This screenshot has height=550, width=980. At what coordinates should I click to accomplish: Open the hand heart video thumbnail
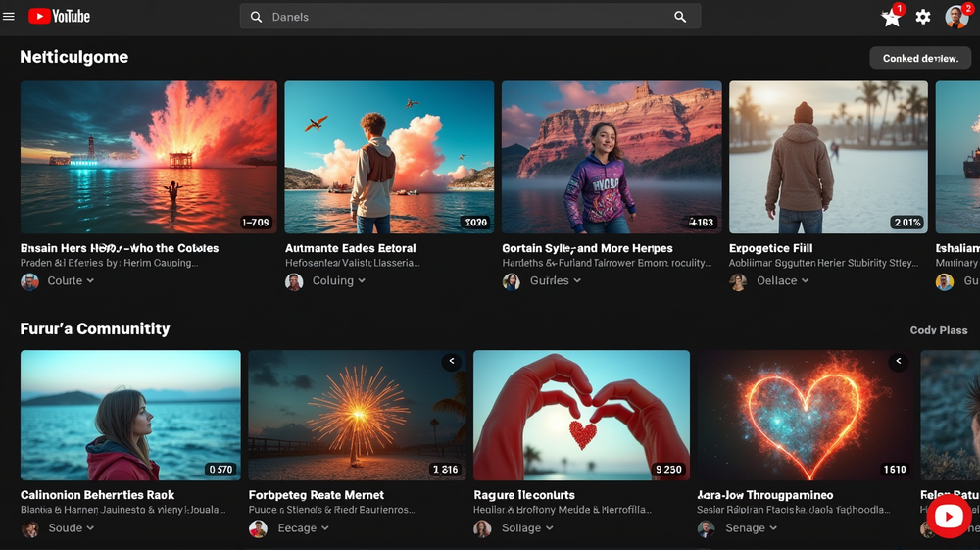click(581, 415)
